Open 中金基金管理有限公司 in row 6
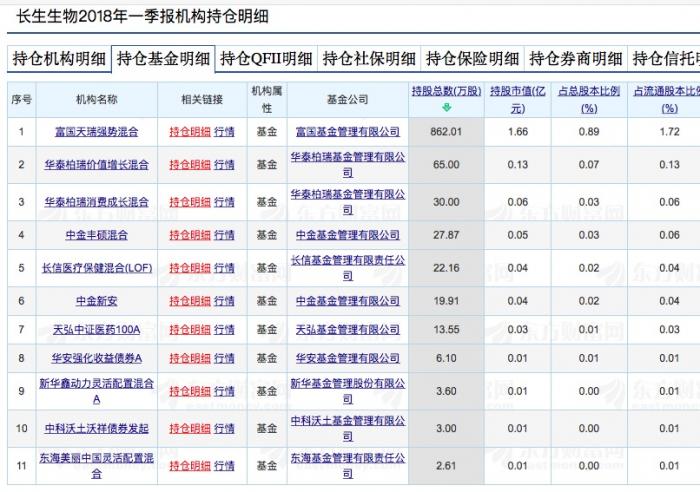The height and width of the screenshot is (492, 700). [x=348, y=301]
